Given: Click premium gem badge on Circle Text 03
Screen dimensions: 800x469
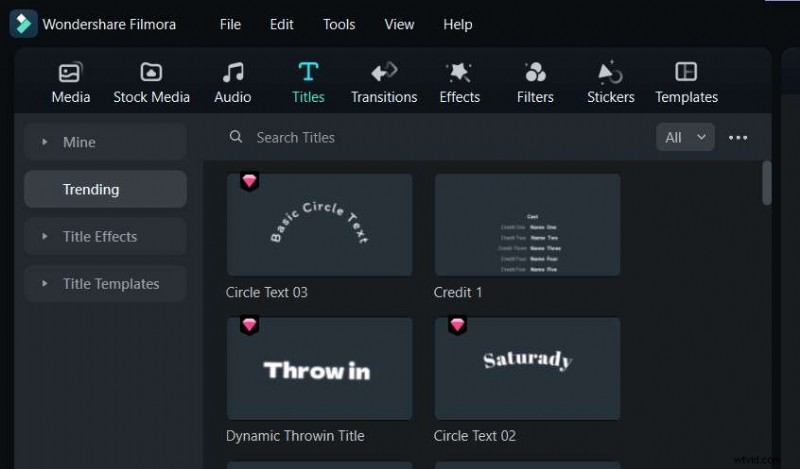Looking at the screenshot, I should pyautogui.click(x=249, y=181).
